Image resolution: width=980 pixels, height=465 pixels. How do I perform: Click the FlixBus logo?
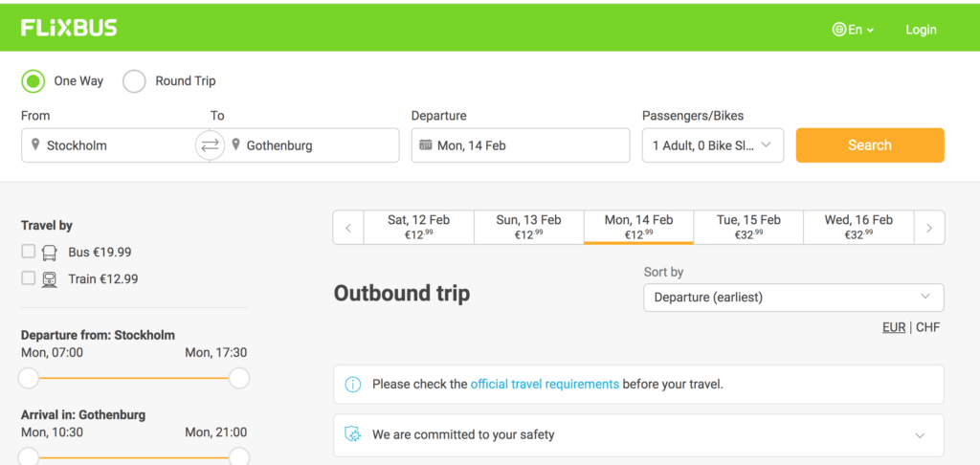pos(69,28)
